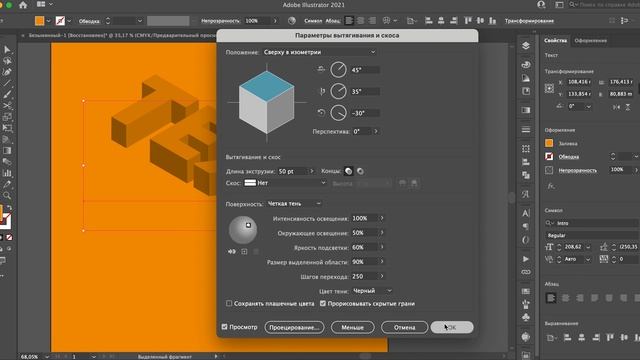Viewport: 640px width, 360px height.
Task: Select the Pen tool in toolbar
Action: point(7,72)
